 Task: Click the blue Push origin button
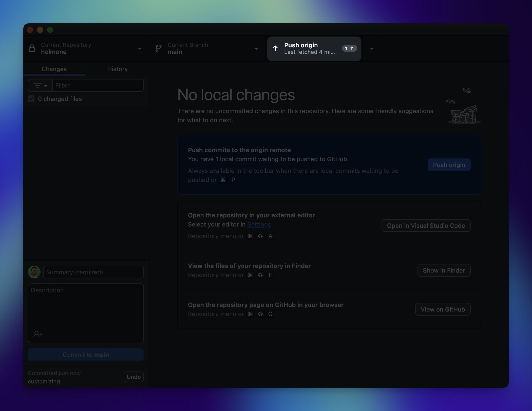(x=449, y=165)
